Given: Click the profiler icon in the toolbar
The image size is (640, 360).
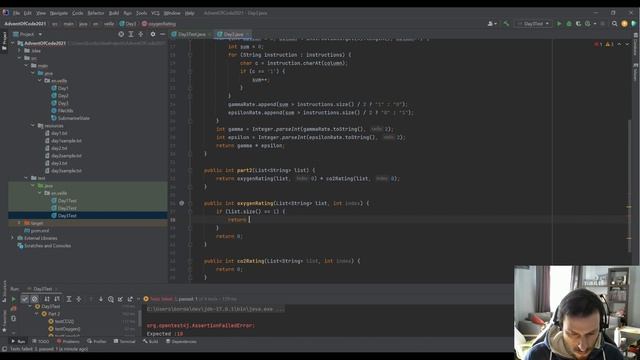Looking at the screenshot, I should [588, 24].
